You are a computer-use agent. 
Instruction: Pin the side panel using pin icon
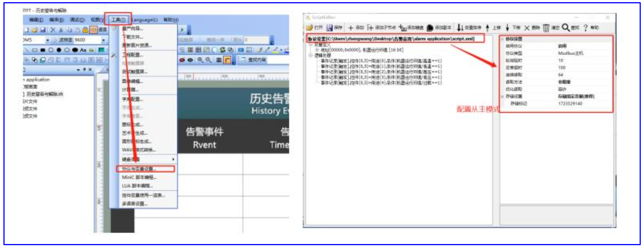(x=84, y=70)
